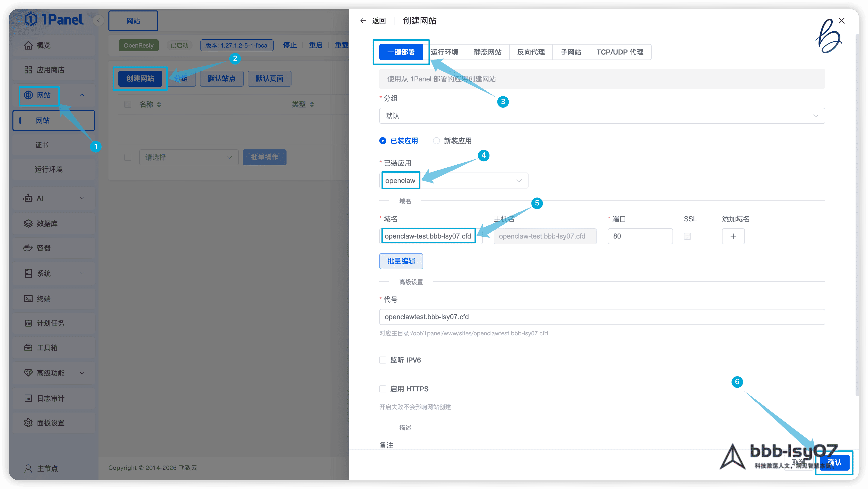This screenshot has width=868, height=489.
Task: Click plus icon to add domain
Action: 733,236
